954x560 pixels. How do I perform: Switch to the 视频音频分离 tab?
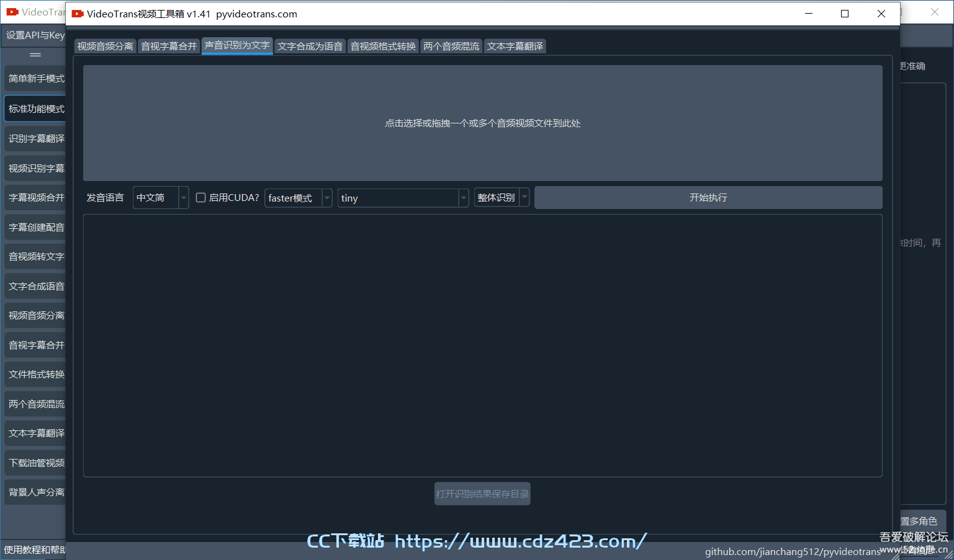pos(106,46)
